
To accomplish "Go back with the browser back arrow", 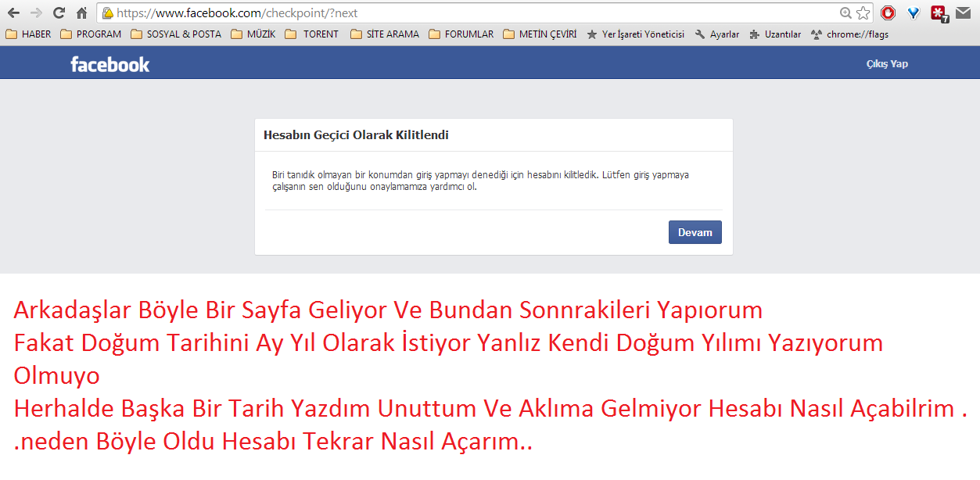I will coord(13,13).
